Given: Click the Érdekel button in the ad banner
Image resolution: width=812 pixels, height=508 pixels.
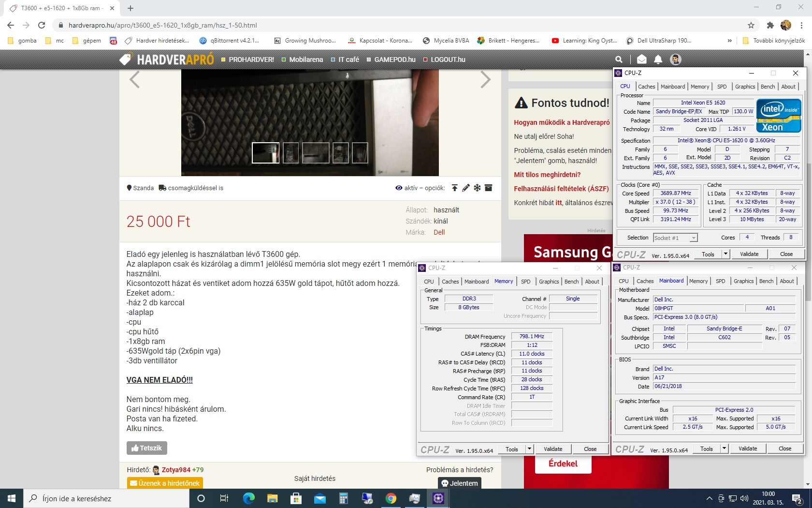Looking at the screenshot, I should [x=563, y=463].
